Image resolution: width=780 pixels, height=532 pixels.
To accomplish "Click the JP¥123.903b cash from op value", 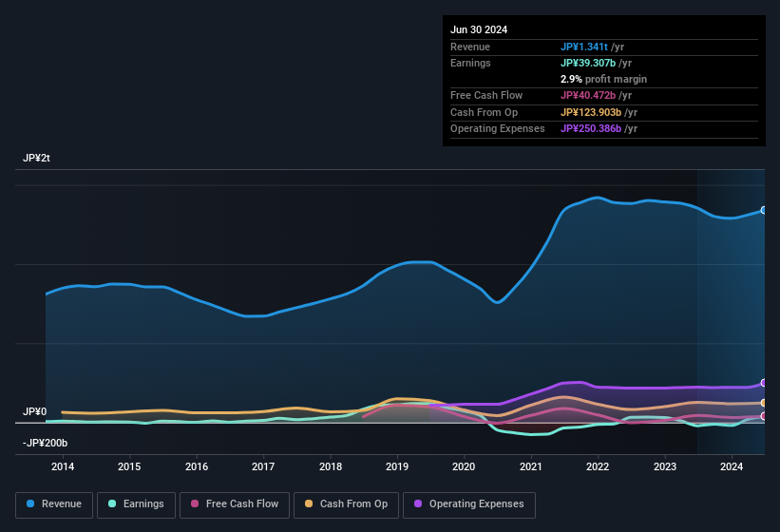I will [591, 112].
